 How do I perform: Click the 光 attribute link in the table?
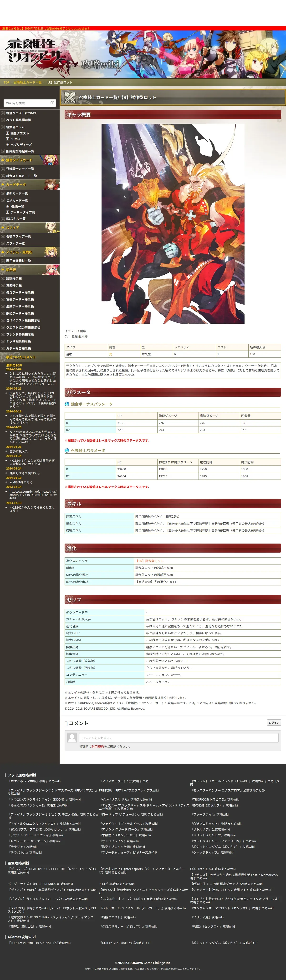point(110,354)
